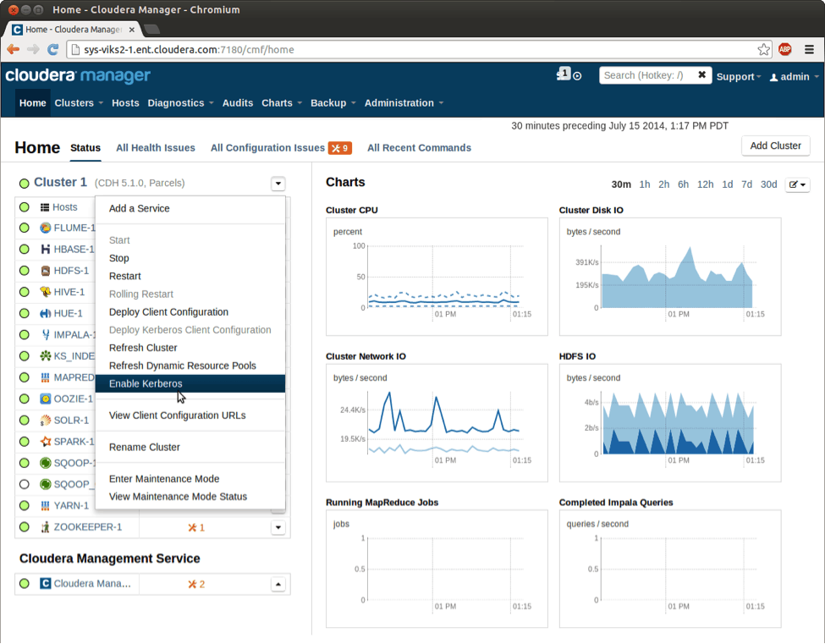
Task: Click the Adblock Plus extension icon
Action: (784, 50)
